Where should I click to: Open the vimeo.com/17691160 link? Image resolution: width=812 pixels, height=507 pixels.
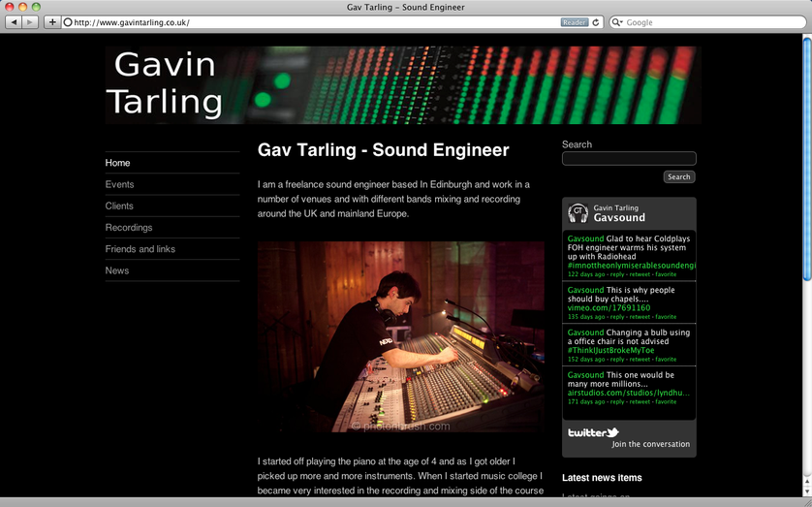pos(609,307)
